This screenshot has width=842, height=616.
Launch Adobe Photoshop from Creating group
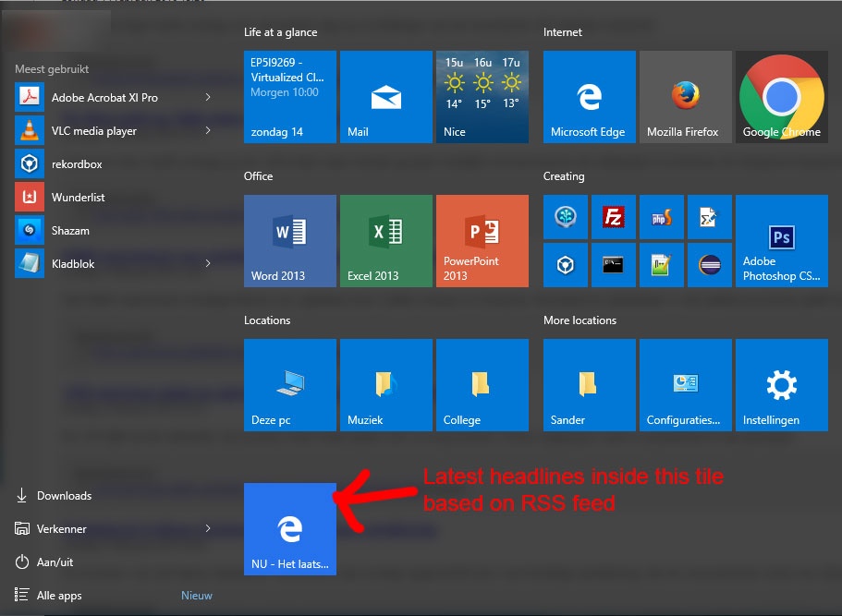781,241
